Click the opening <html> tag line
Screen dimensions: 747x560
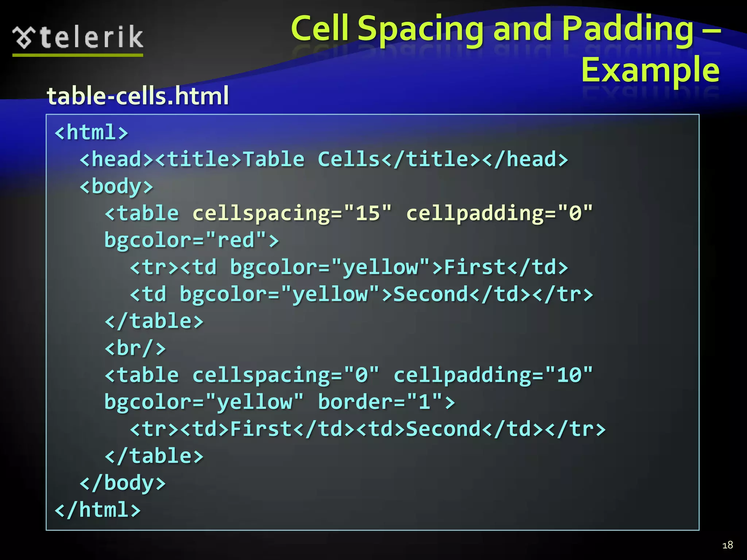[x=91, y=132]
